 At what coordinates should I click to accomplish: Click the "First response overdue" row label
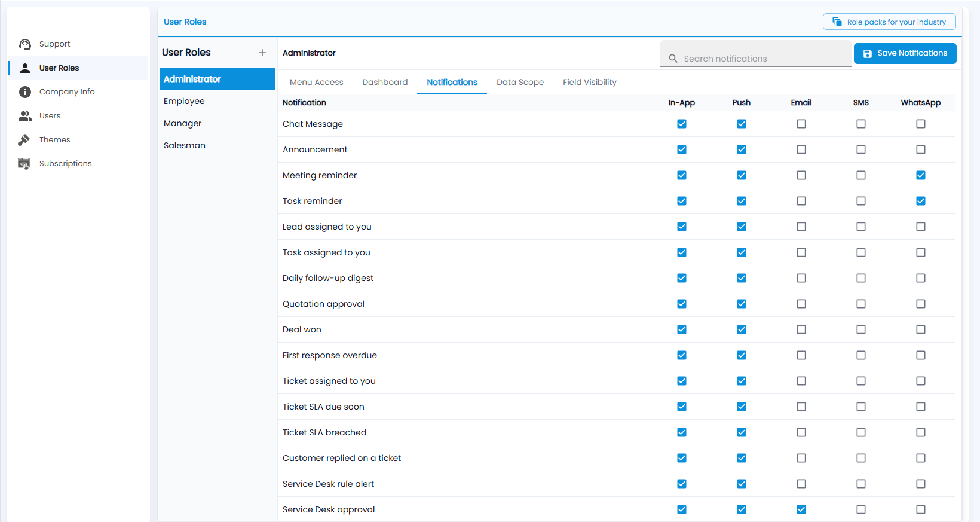coord(330,355)
